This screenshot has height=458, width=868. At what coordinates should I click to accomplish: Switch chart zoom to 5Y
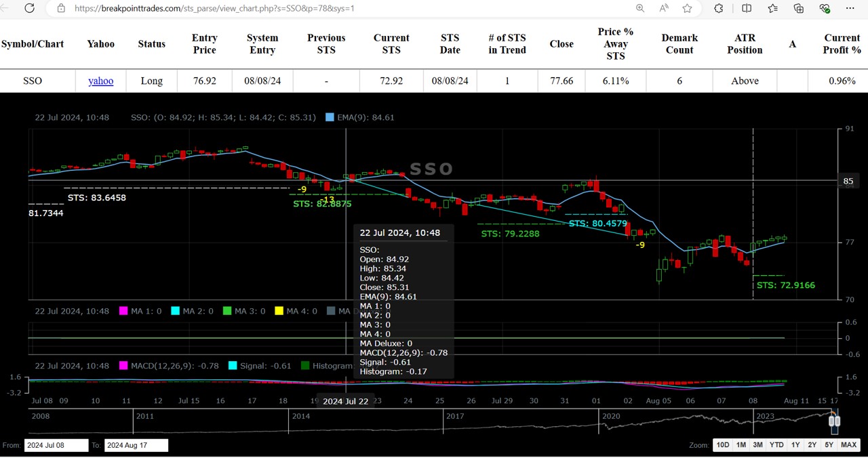click(x=829, y=445)
